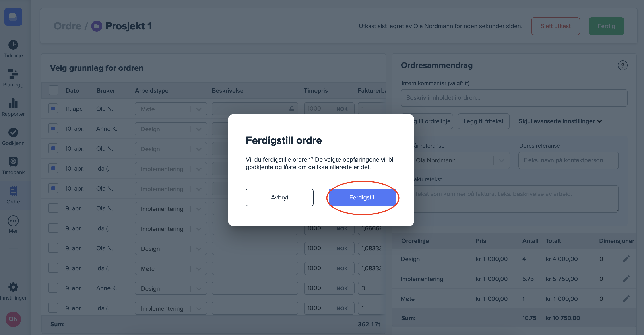Click the Deres referanse input field
Viewport: 644px width, 335px height.
coord(568,160)
